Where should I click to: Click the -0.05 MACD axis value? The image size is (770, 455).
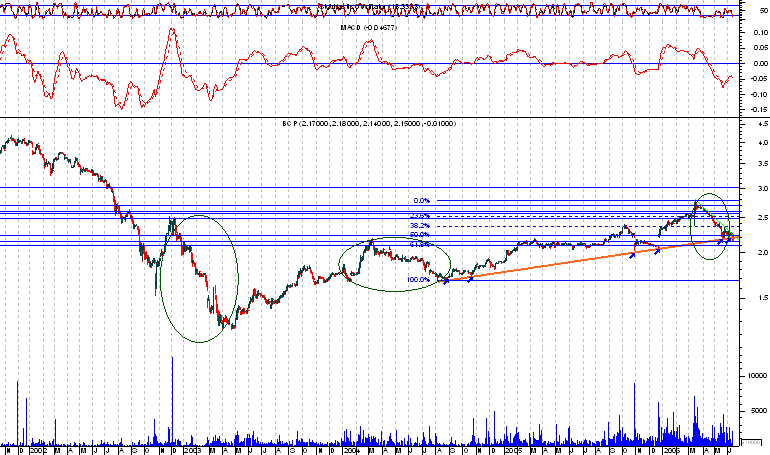(x=760, y=79)
